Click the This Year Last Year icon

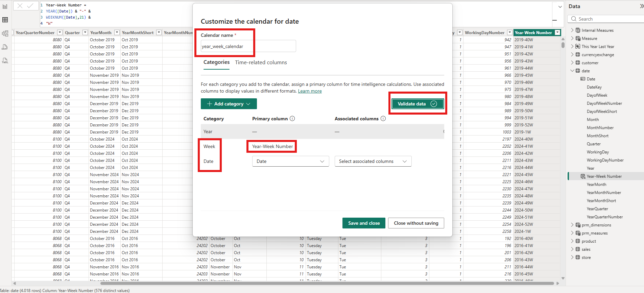pos(578,47)
